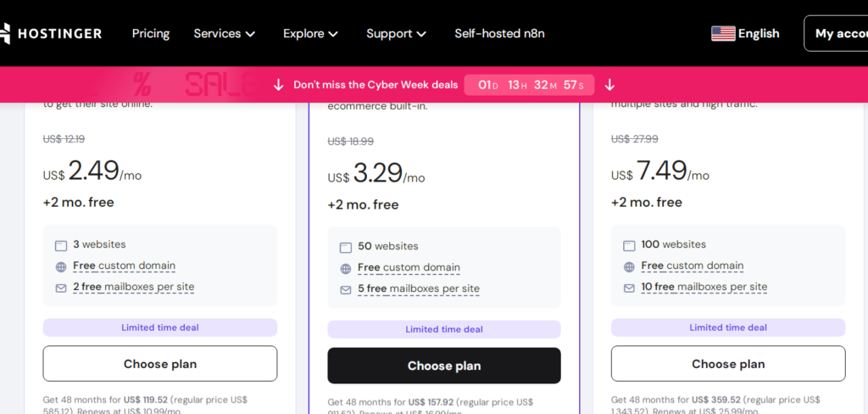This screenshot has width=868, height=414.
Task: Click the Cyber Week countdown timer
Action: pyautogui.click(x=529, y=85)
